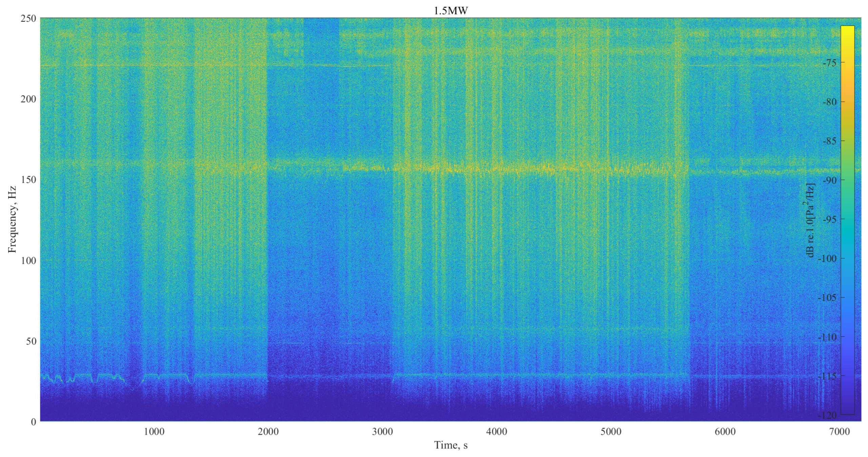Select the 5000 time axis tick label
868x457 pixels.
coord(611,432)
